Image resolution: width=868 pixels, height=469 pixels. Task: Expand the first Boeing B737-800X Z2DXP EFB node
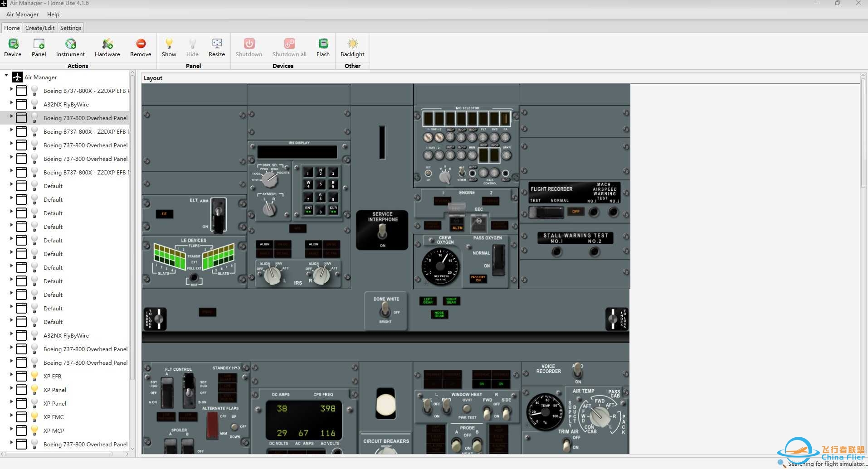tap(11, 89)
